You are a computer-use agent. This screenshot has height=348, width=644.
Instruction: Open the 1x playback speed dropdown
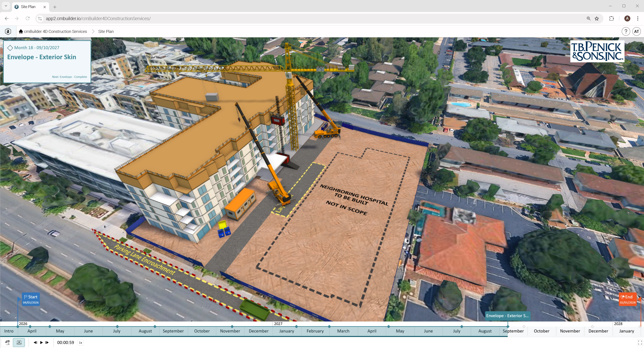point(80,342)
